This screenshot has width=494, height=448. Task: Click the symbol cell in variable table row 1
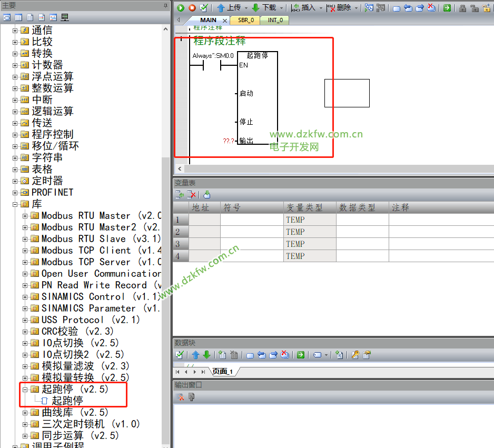click(x=251, y=220)
